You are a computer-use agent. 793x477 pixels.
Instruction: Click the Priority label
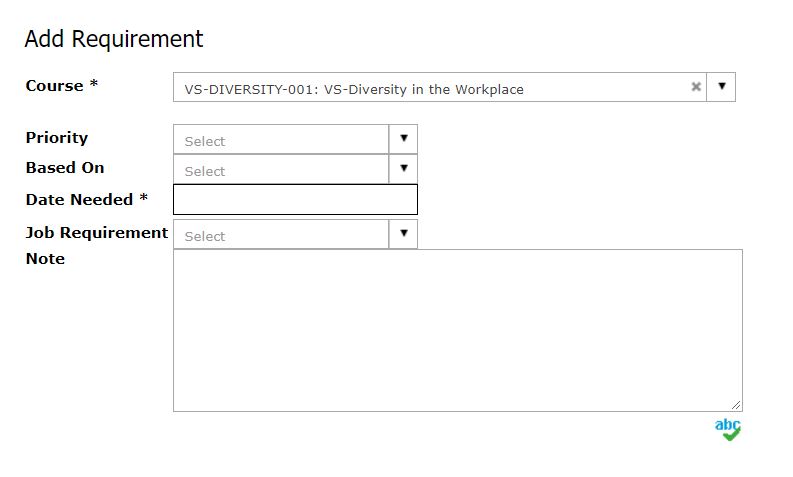[57, 138]
